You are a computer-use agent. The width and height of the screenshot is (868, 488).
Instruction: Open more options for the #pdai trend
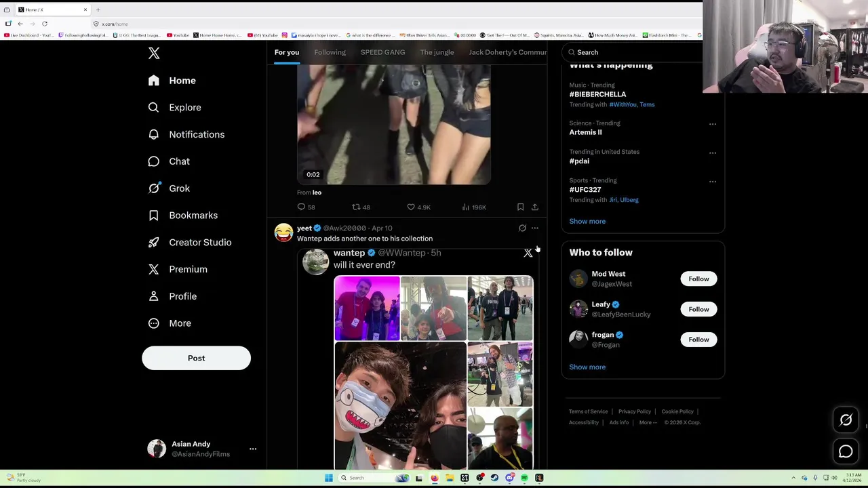[x=713, y=153]
